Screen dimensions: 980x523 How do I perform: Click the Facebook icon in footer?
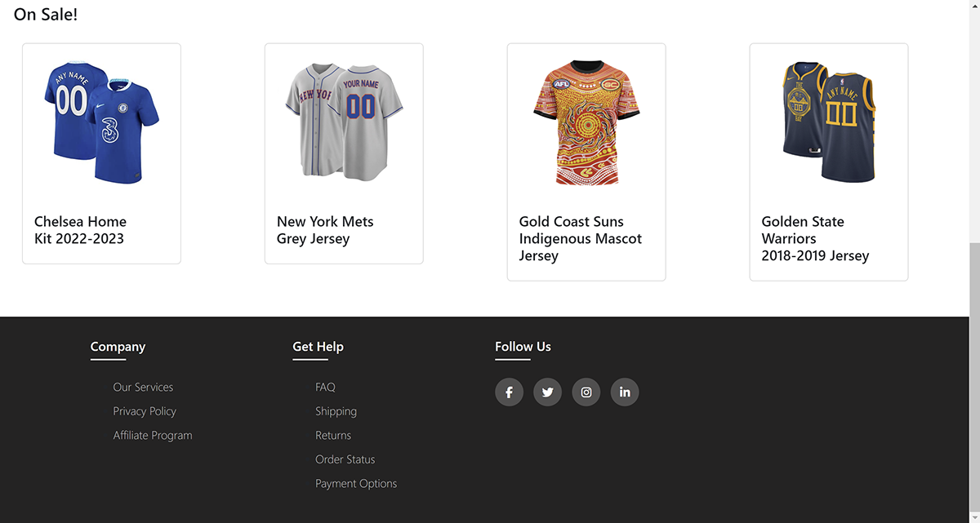click(509, 392)
